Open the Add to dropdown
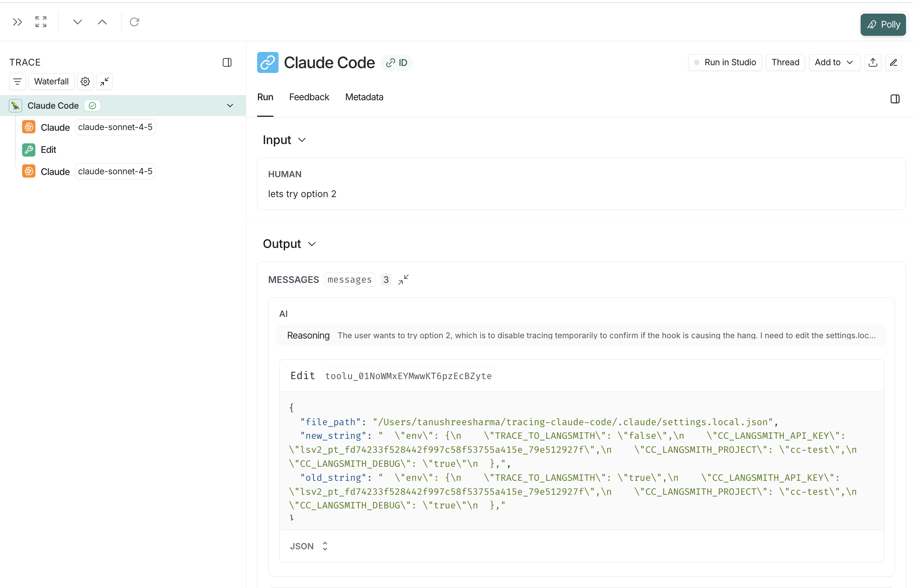 tap(834, 62)
